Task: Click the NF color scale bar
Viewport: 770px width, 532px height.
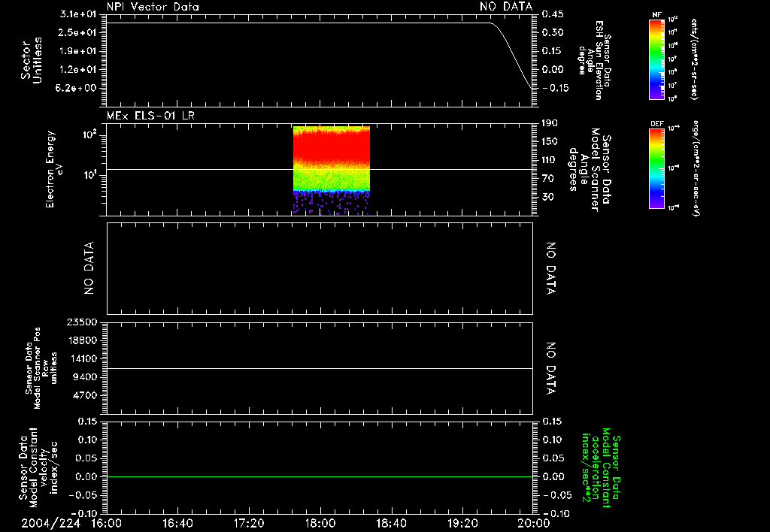Action: point(656,59)
